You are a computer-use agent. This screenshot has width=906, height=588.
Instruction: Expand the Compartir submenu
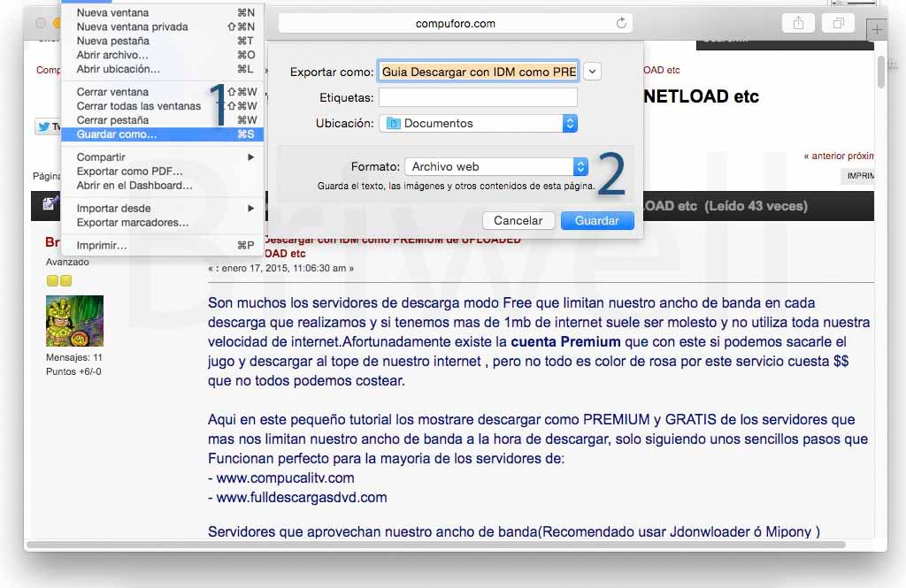coord(164,157)
